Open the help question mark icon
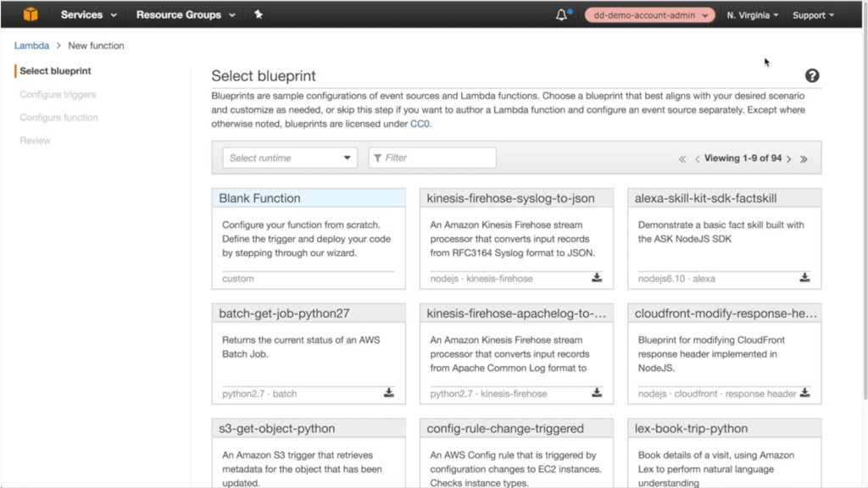The image size is (868, 488). click(x=812, y=75)
